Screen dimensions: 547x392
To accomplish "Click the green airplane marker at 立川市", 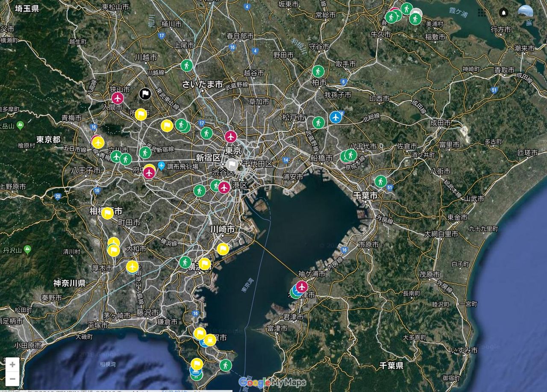I will click(116, 156).
